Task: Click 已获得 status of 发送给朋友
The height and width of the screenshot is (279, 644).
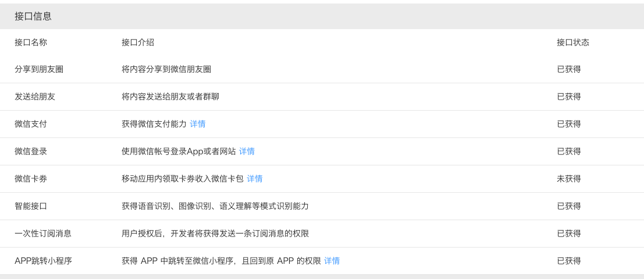Action: tap(569, 97)
